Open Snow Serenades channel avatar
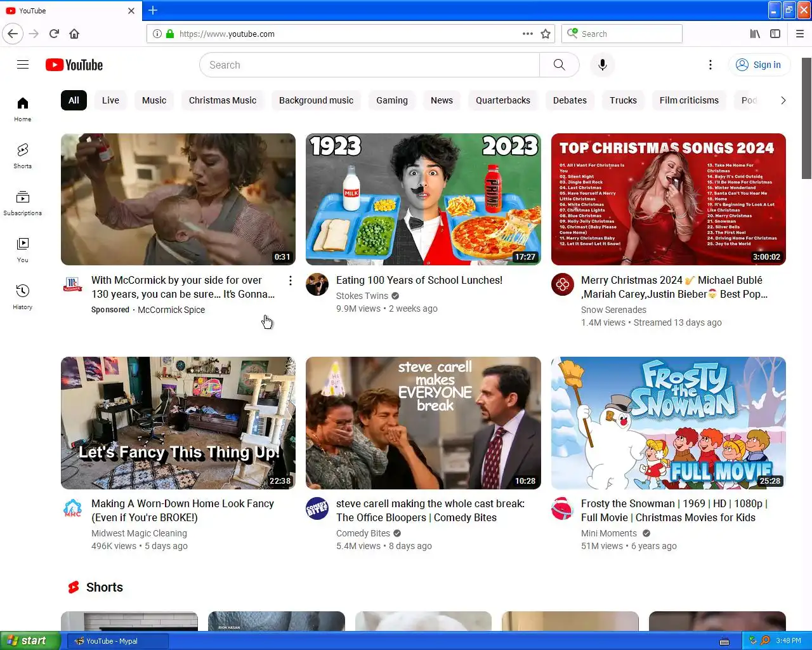This screenshot has height=650, width=812. (x=562, y=284)
